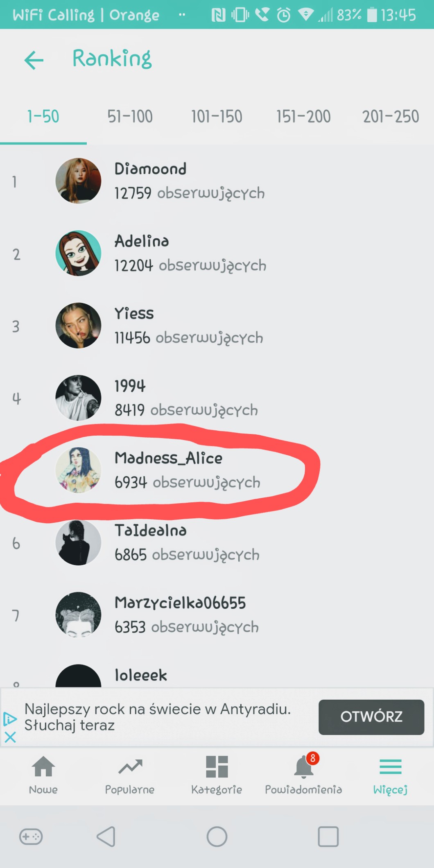Click the OTWÓRZ ad button

click(371, 717)
